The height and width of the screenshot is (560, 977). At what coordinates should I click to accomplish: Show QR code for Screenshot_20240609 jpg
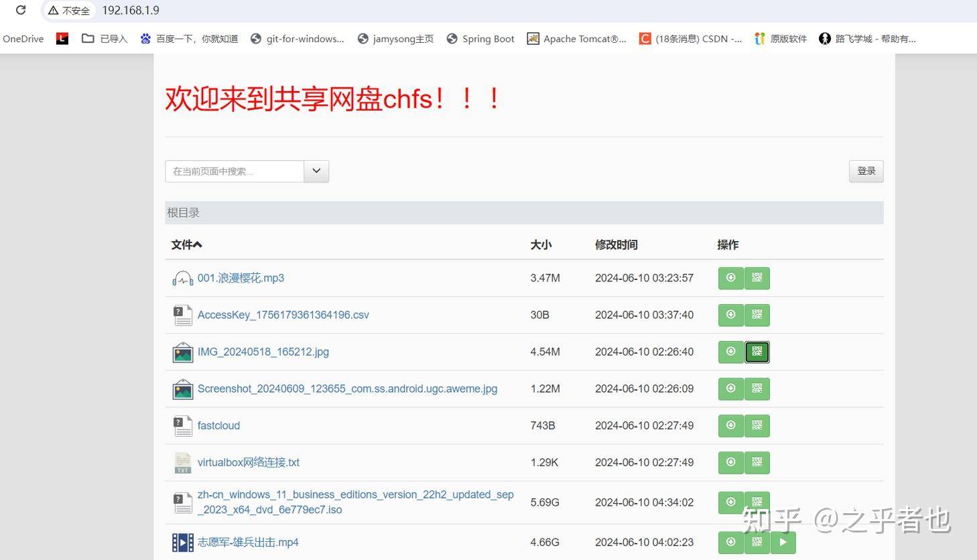pyautogui.click(x=757, y=389)
